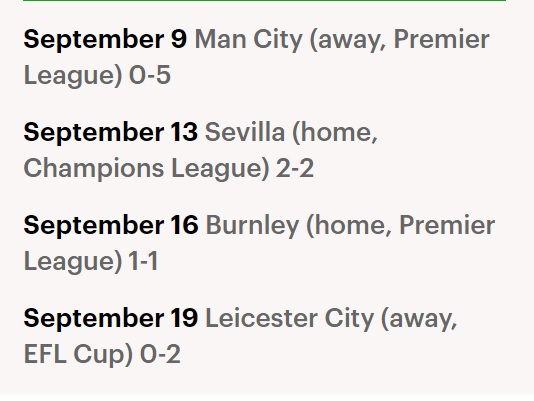Viewport: 534px width, 401px height.
Task: Click the bold September 13 date
Action: point(111,133)
